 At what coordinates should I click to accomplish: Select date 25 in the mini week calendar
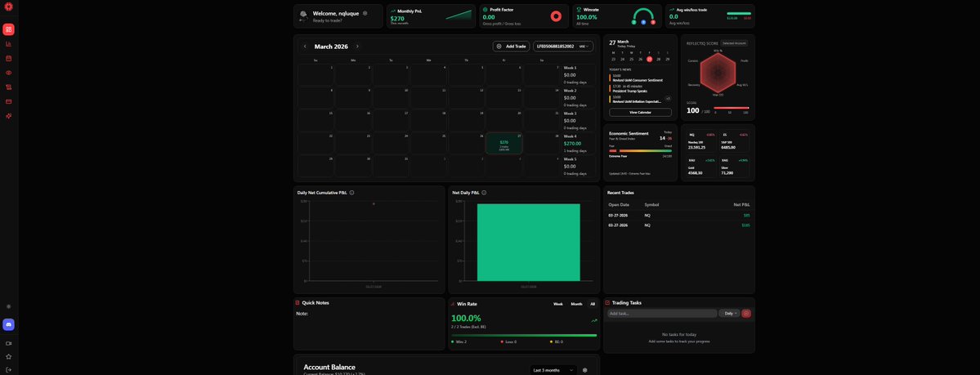point(631,59)
